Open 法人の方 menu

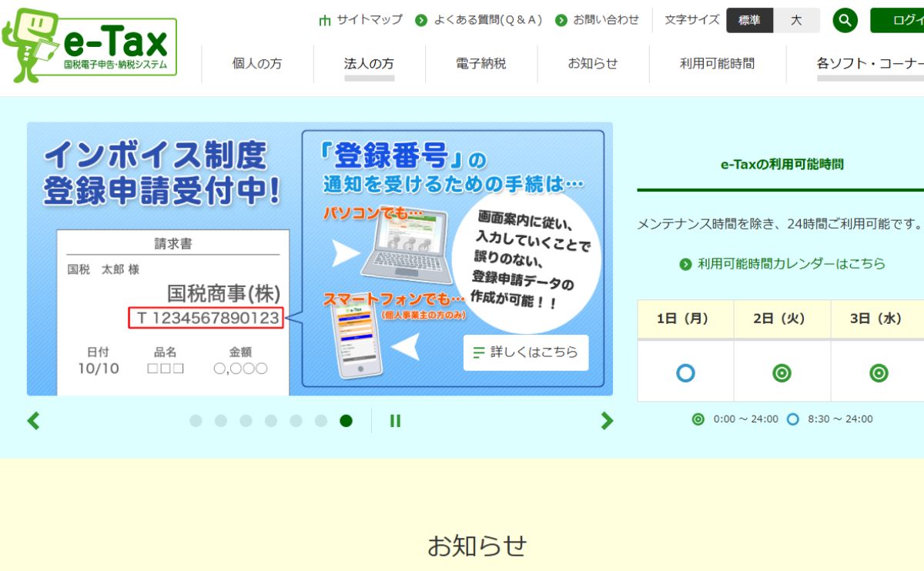[x=369, y=64]
